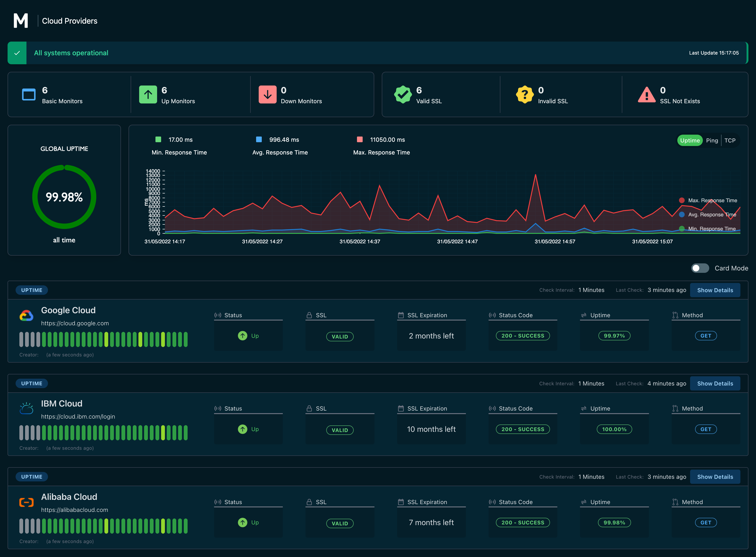This screenshot has height=557, width=756.
Task: Click the SSL lock icon in Alibaba Cloud row
Action: coord(309,502)
